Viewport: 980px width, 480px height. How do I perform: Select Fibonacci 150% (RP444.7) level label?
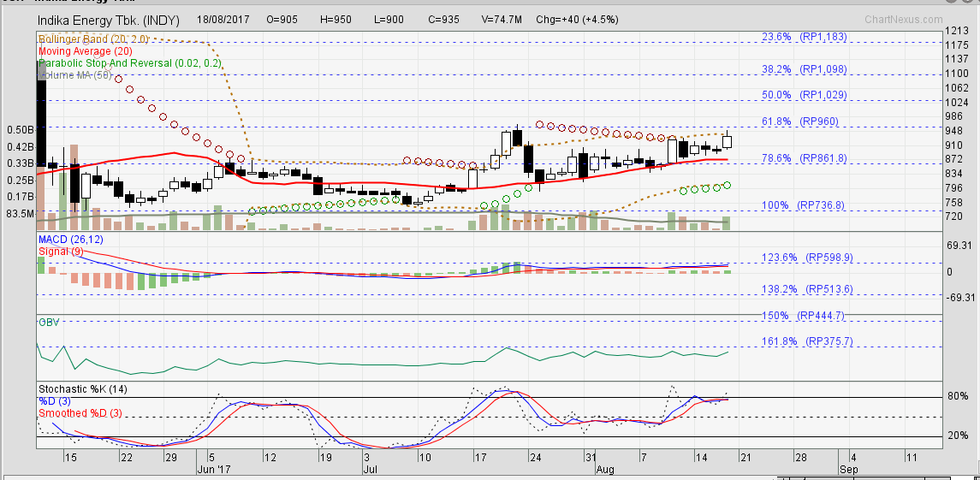(803, 316)
